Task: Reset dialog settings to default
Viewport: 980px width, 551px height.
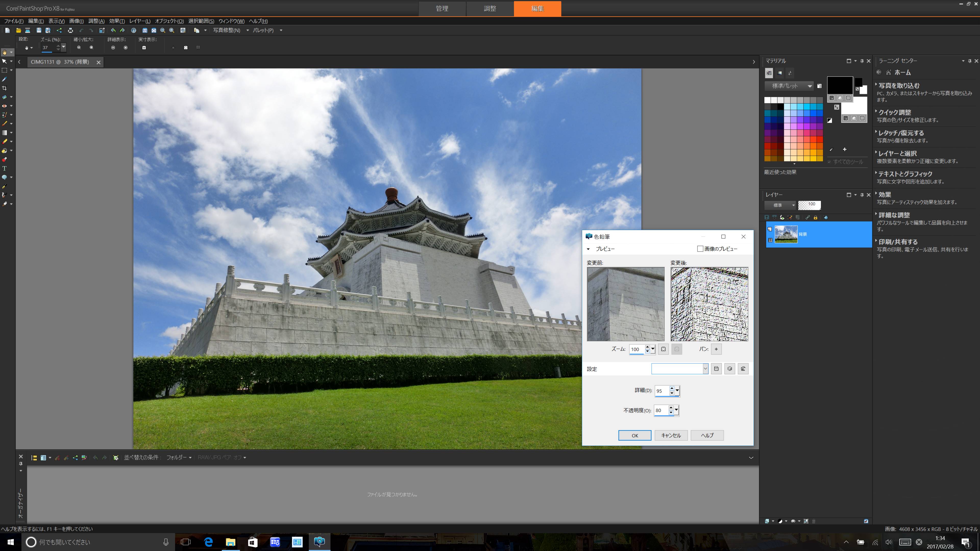Action: click(743, 368)
